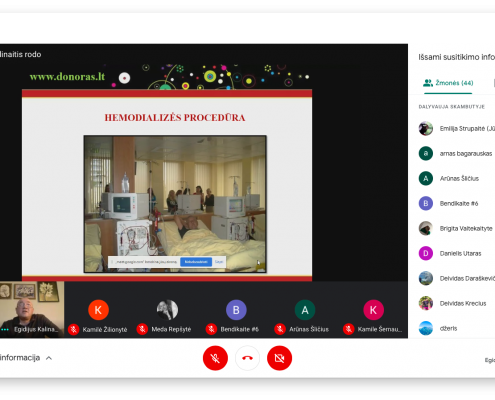Hang up the call
495x400 pixels.
(x=247, y=358)
